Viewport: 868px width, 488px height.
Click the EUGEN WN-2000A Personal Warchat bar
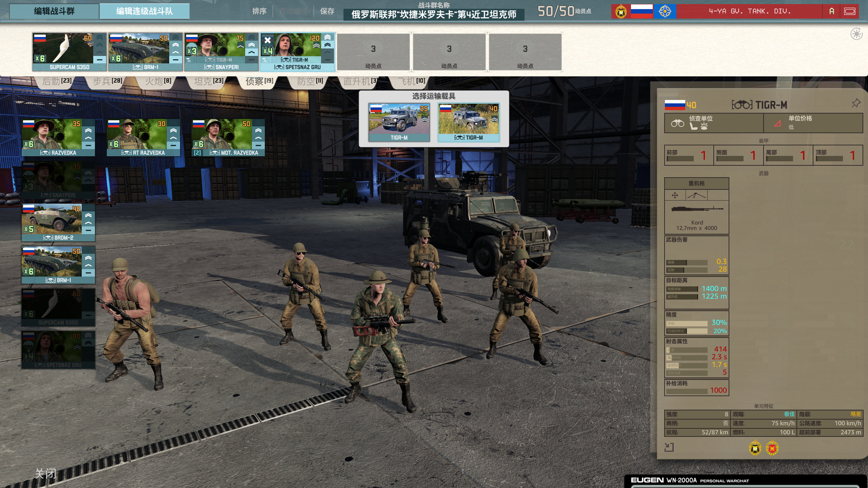point(746,481)
